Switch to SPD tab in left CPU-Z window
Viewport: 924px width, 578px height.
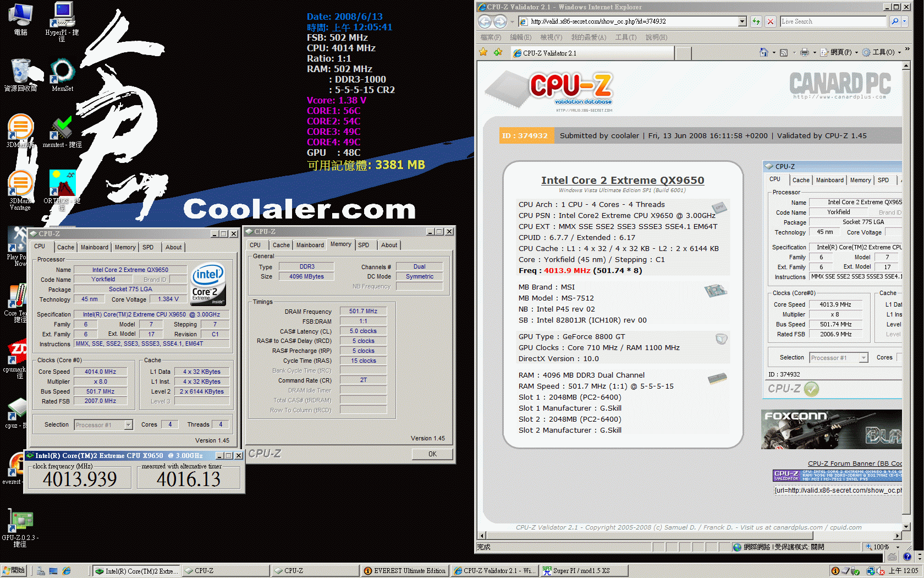[148, 247]
